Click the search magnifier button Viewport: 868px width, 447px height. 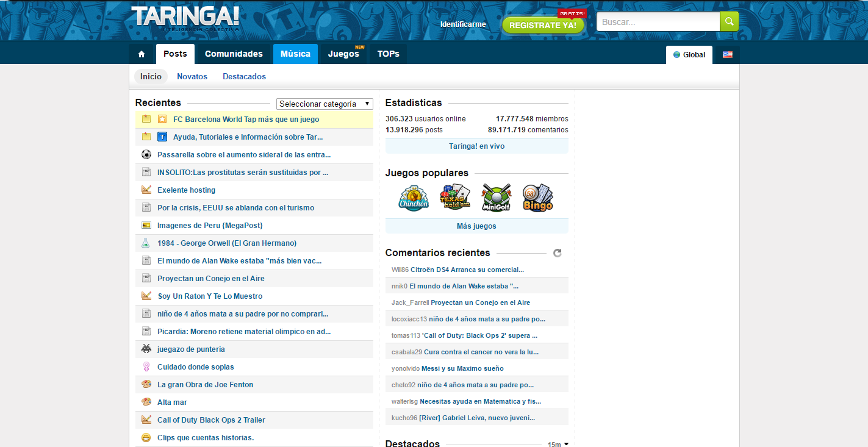pyautogui.click(x=729, y=21)
